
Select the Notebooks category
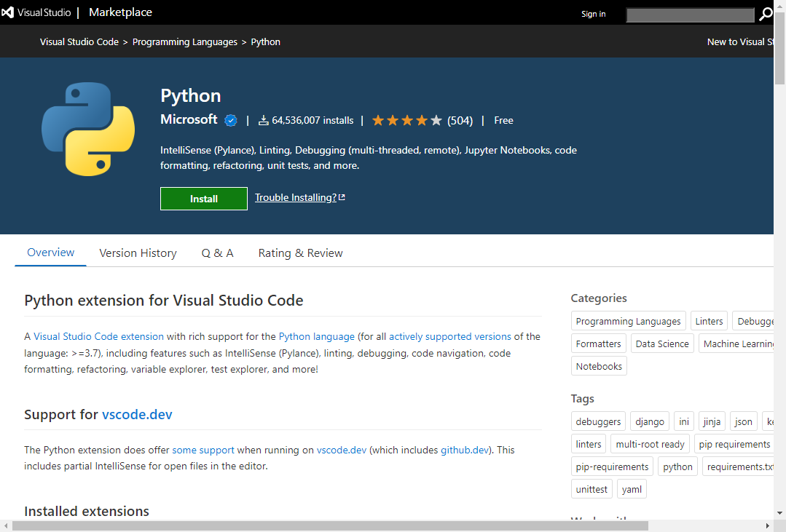tap(599, 366)
